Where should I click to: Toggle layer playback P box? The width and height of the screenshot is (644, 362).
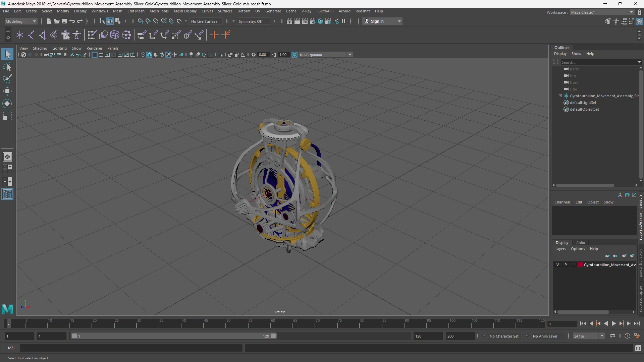tap(566, 265)
